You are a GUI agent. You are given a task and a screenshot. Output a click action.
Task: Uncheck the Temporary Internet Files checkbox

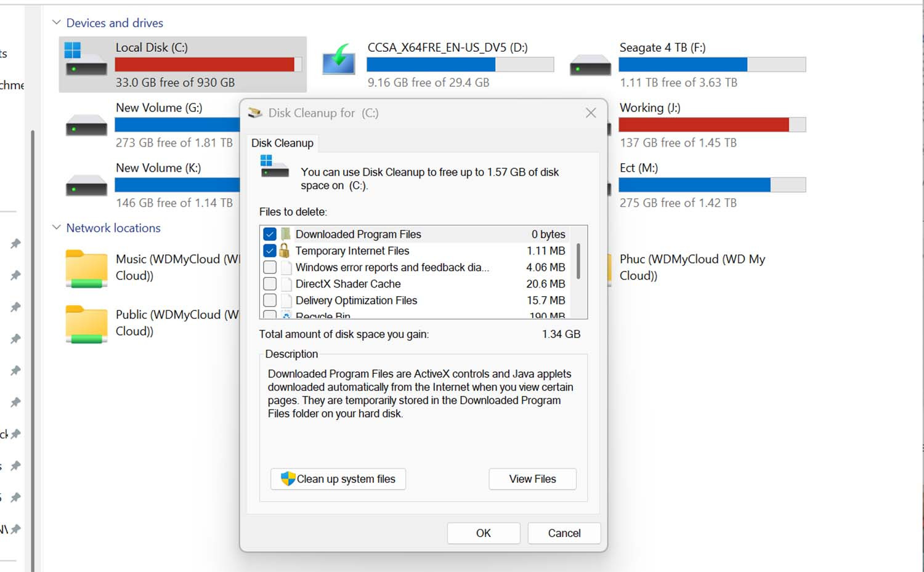tap(270, 251)
